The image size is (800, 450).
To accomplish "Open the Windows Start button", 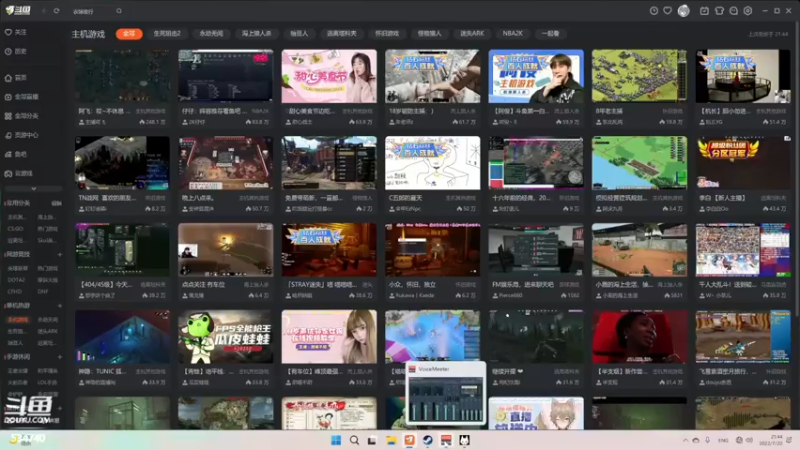I will (336, 440).
